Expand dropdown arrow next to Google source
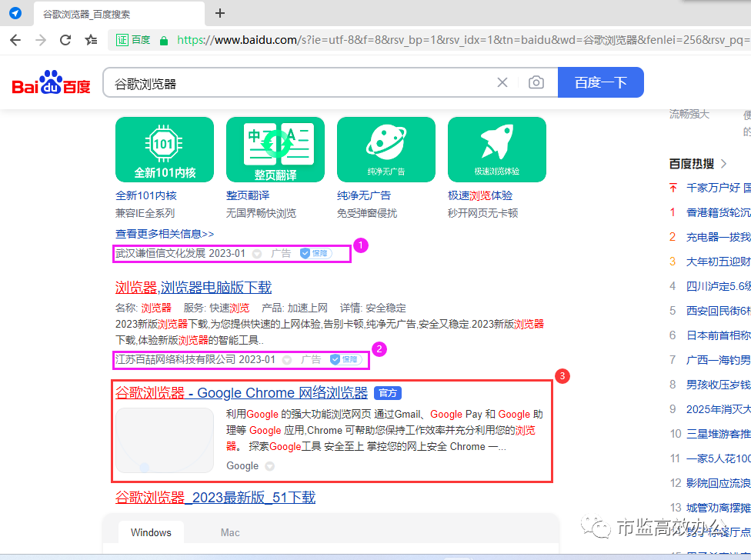 [269, 466]
